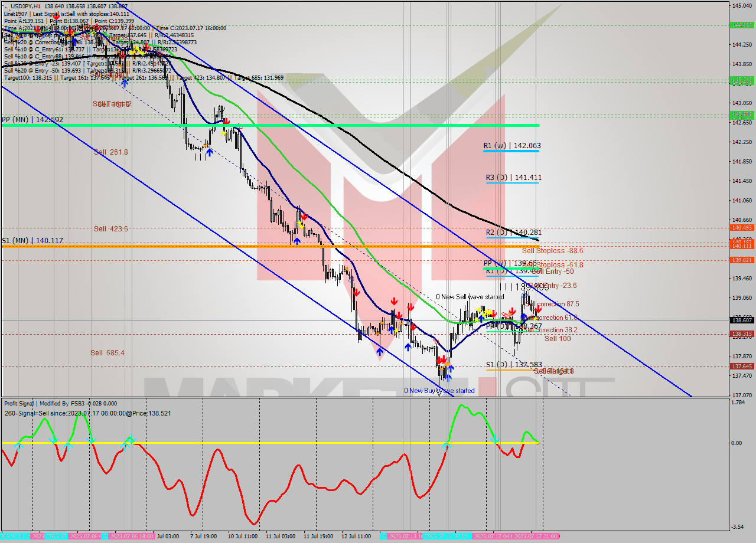The image size is (756, 543).
Task: Click the 138.607 current price tag on the right scale
Action: [x=741, y=320]
